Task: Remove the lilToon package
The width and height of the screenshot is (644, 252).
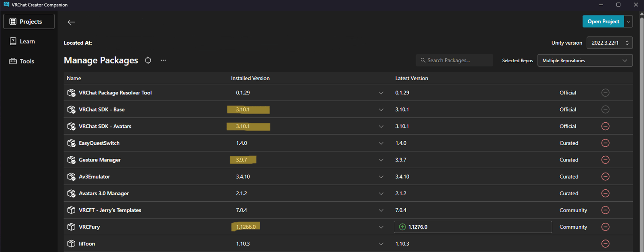Action: click(x=605, y=243)
